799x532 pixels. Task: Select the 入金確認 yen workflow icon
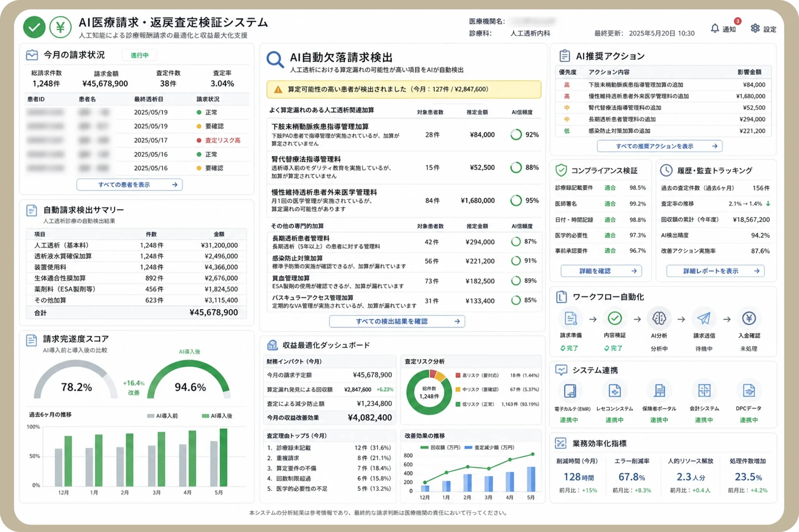749,319
